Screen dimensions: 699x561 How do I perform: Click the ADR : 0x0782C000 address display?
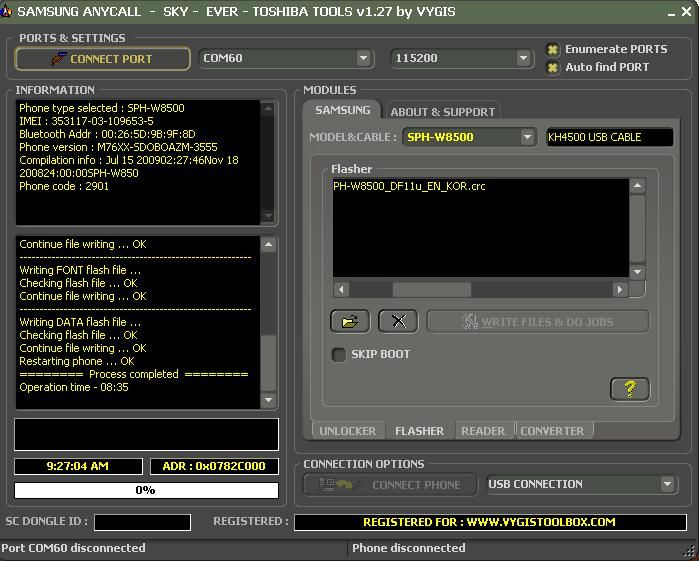[x=214, y=466]
